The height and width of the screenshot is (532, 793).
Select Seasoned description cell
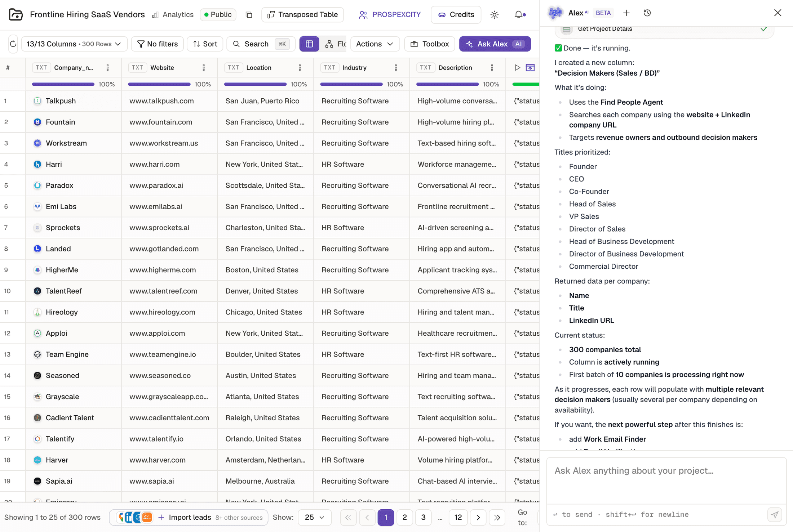(458, 376)
